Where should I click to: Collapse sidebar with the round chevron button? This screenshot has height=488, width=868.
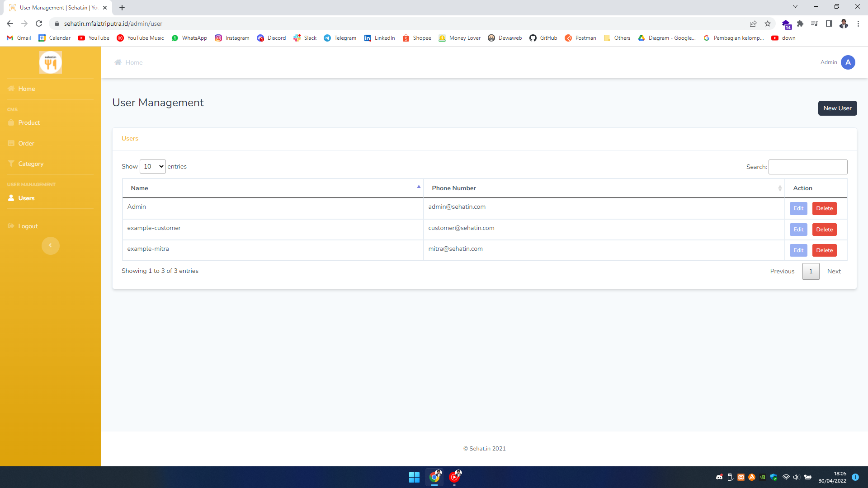tap(50, 245)
